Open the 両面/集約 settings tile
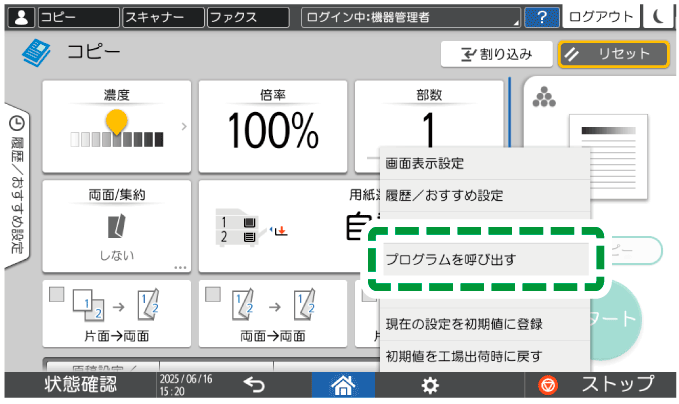 click(x=116, y=226)
